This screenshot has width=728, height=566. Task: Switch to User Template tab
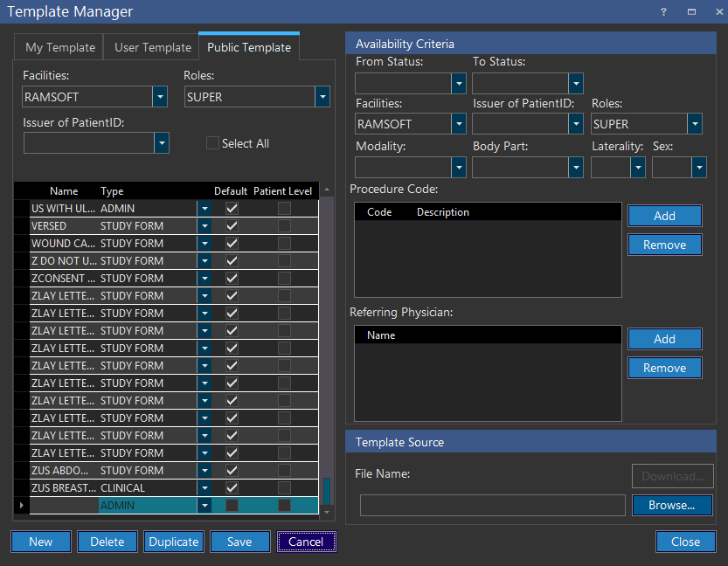coord(152,47)
